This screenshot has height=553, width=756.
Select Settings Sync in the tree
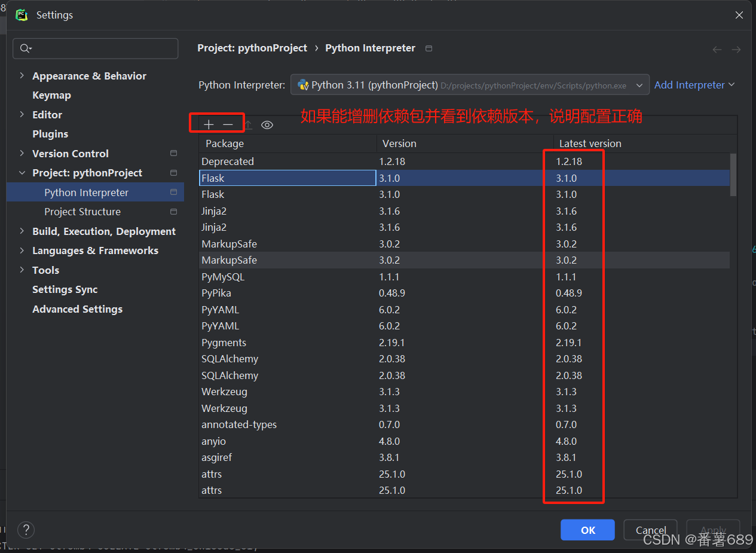(x=65, y=289)
